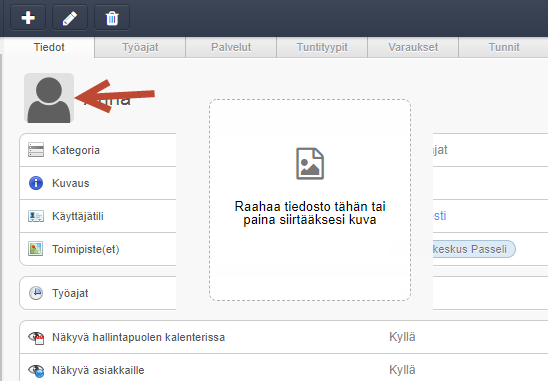
Task: Click the Työajat clock icon
Action: (36, 293)
